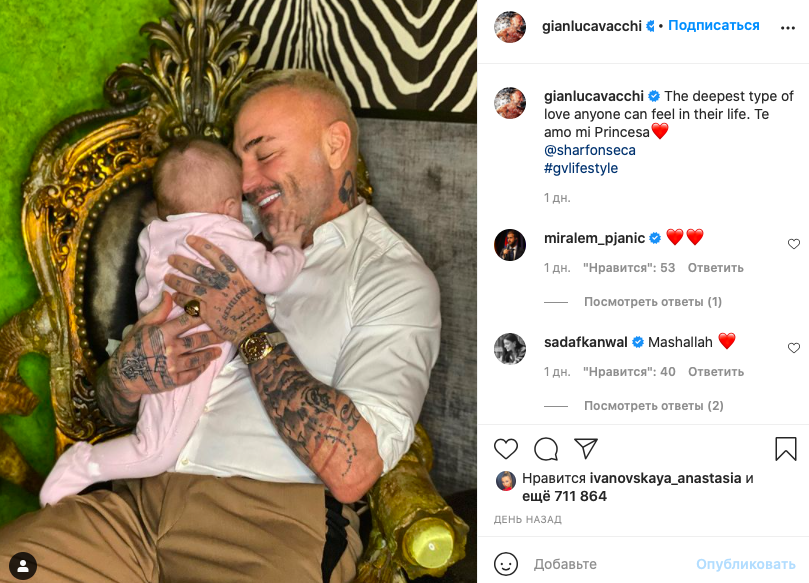Screen dimensions: 809x583
Task: Open ivanovskaya_anastasia profile from likes
Action: pyautogui.click(x=665, y=478)
